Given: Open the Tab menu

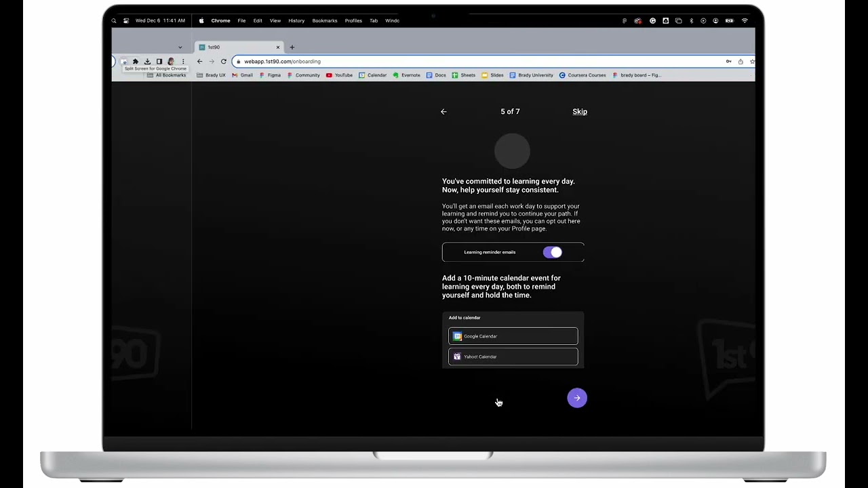Looking at the screenshot, I should click(x=374, y=21).
